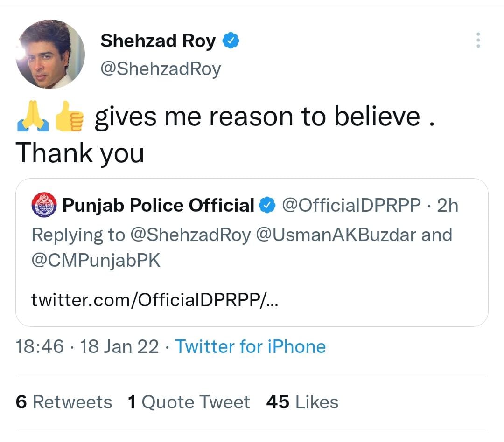Open the @ShehzadRoy handle
The width and height of the screenshot is (504, 442).
(161, 69)
